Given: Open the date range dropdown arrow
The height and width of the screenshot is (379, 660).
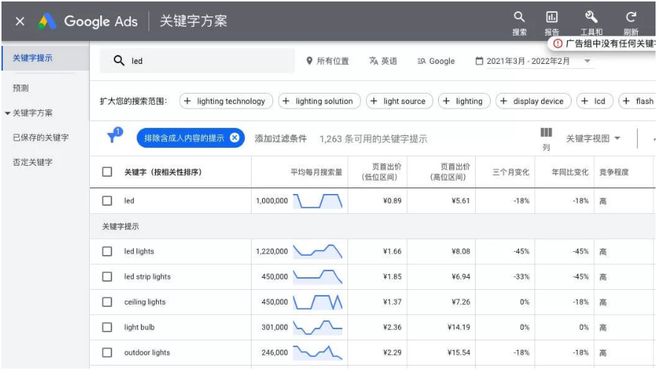Looking at the screenshot, I should pyautogui.click(x=587, y=61).
